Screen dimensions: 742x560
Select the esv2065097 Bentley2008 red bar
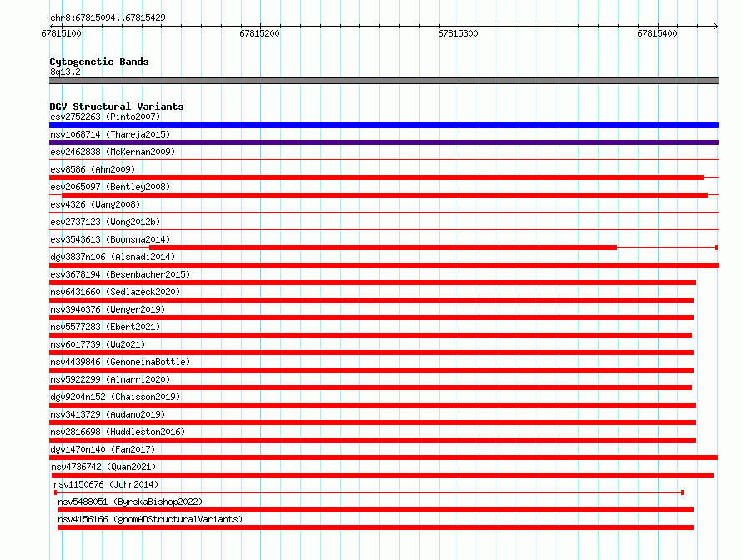[384, 195]
